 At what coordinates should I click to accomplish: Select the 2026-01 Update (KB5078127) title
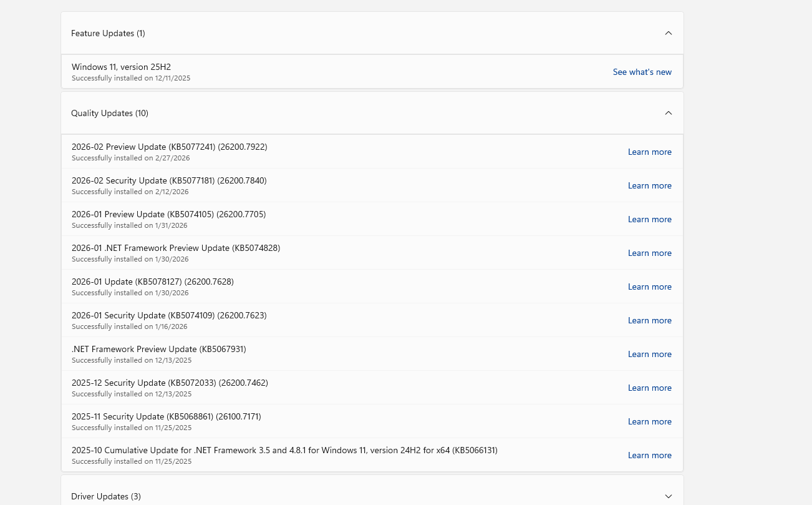coord(153,282)
